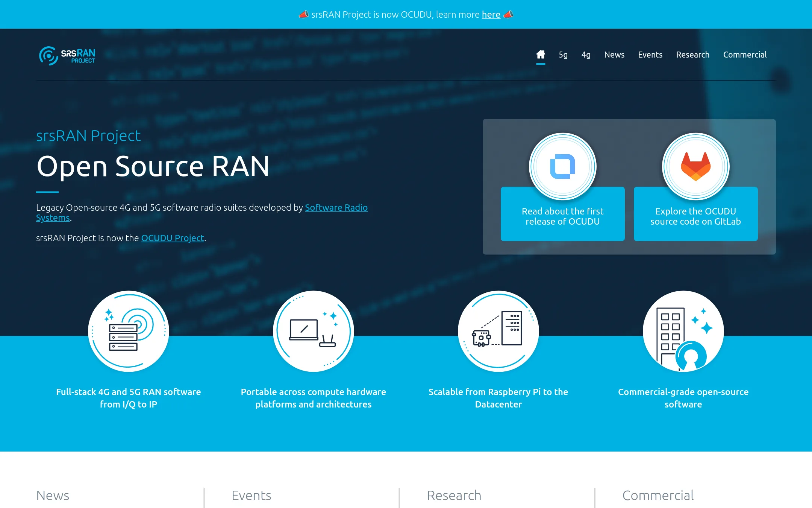This screenshot has width=812, height=508.
Task: Click the Events section heading at bottom
Action: pyautogui.click(x=251, y=496)
